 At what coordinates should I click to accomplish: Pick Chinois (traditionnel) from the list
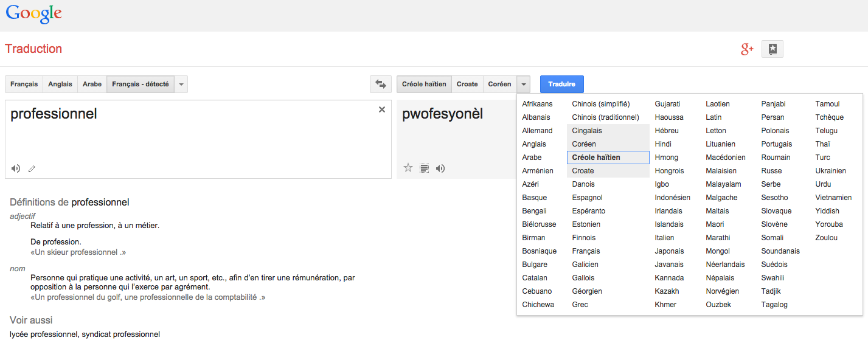click(606, 117)
